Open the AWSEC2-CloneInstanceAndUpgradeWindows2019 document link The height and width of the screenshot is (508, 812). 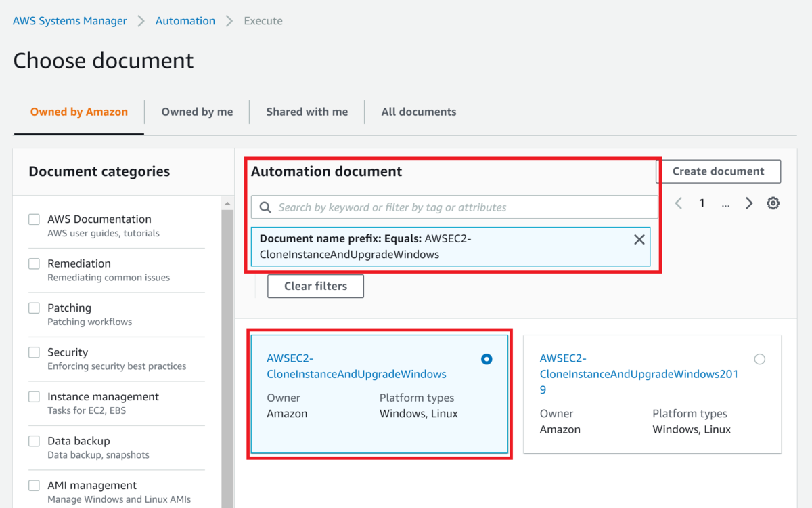click(x=639, y=374)
